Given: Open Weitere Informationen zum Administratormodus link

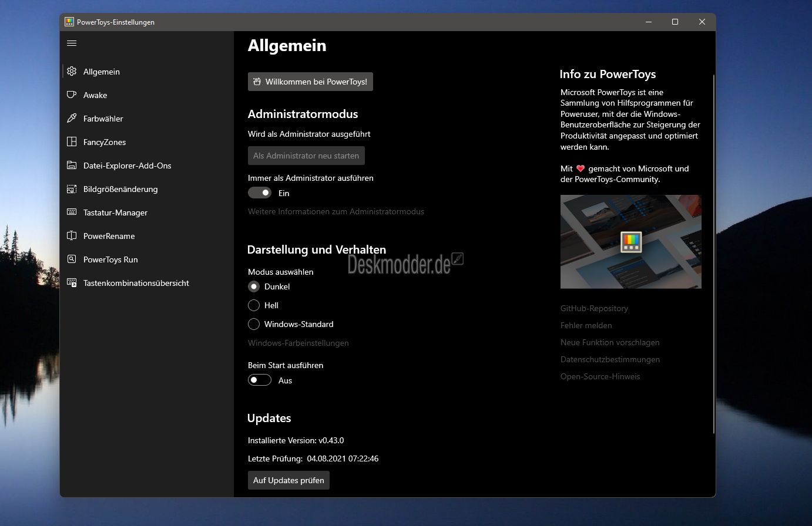Looking at the screenshot, I should pyautogui.click(x=336, y=211).
